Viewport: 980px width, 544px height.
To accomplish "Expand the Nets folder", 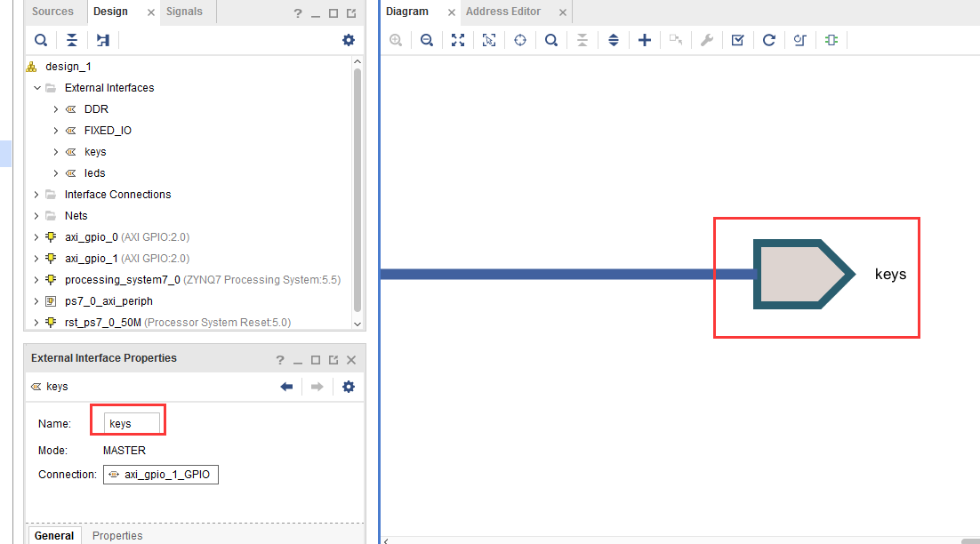I will click(x=36, y=216).
